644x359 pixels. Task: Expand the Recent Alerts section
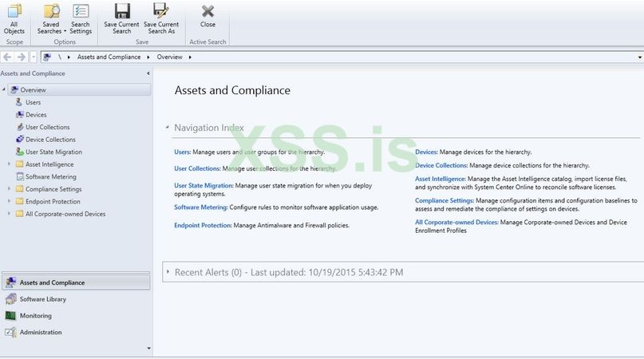pyautogui.click(x=168, y=271)
